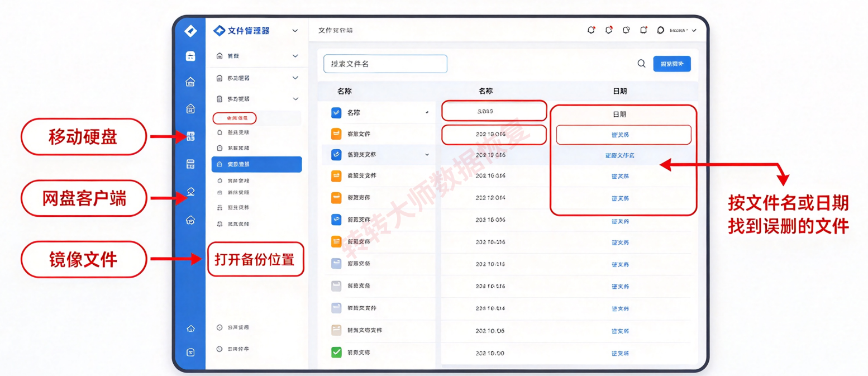868x376 pixels.
Task: Open the sidebar item with the clock icon
Action: (x=232, y=349)
